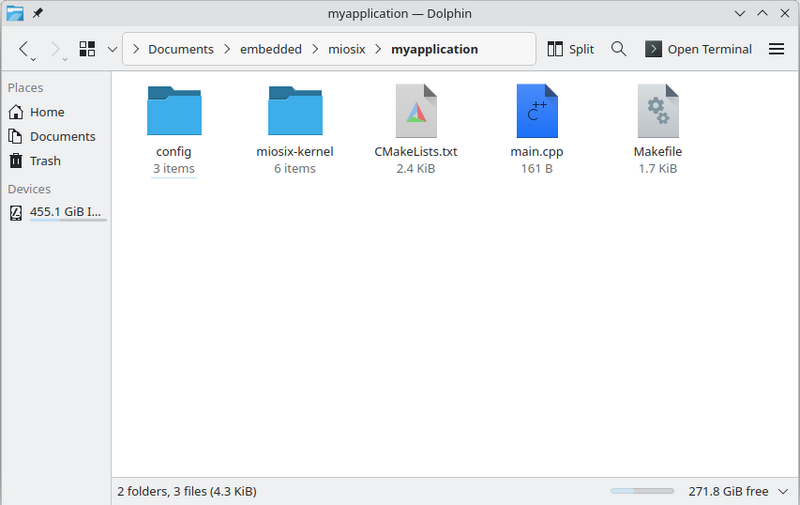Click empty area of location bar to edit
800x505 pixels.
[506, 49]
